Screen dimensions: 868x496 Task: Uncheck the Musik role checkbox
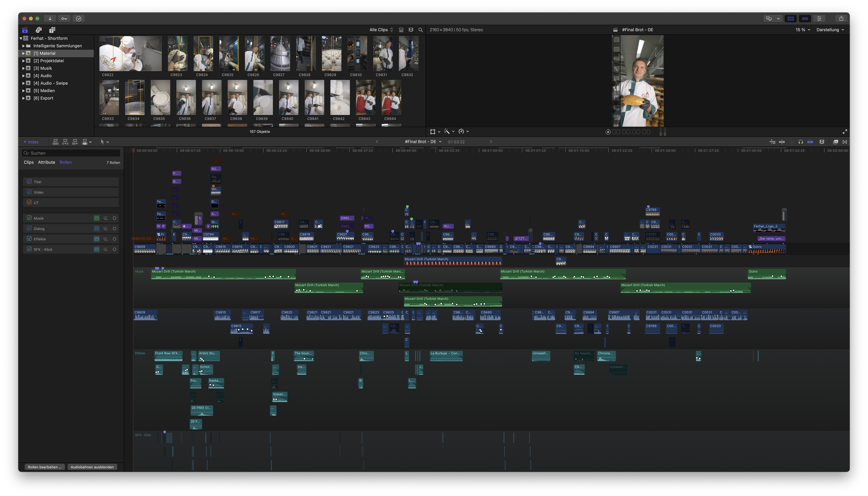(29, 218)
